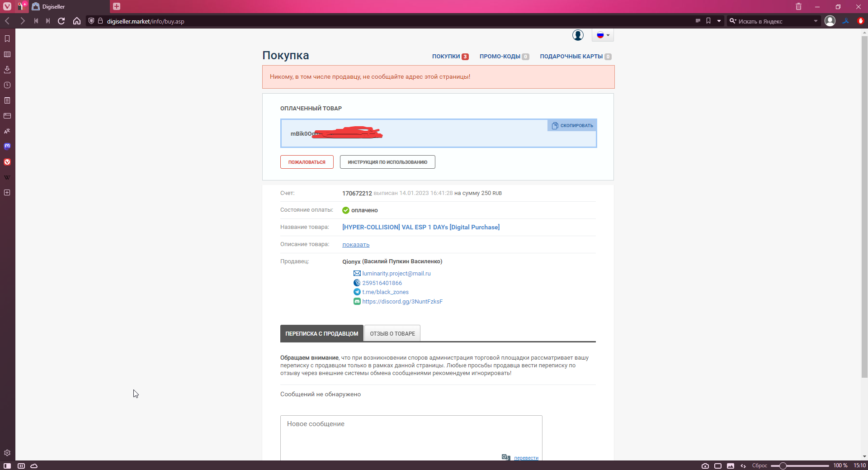Click the seller WMID 259516401866
This screenshot has height=470, width=868.
(x=382, y=283)
